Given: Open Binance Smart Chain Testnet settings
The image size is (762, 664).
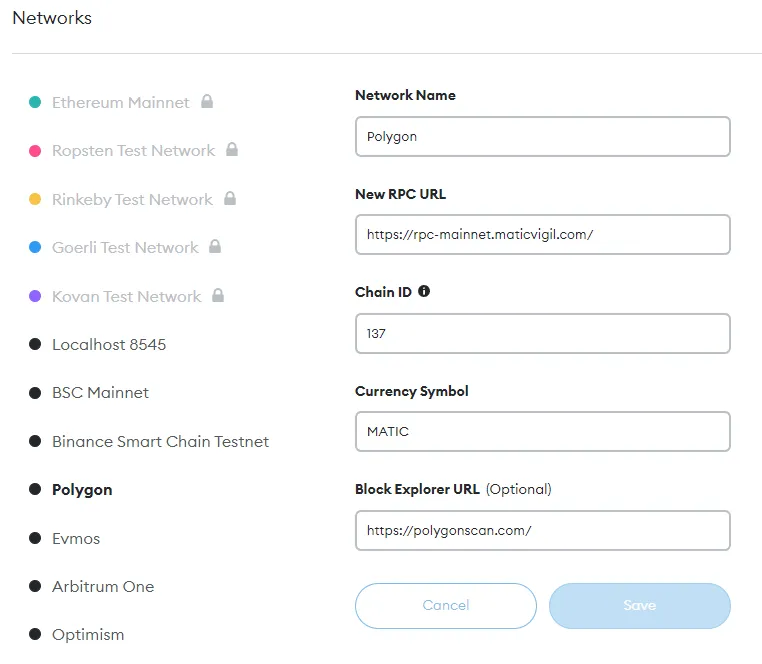Looking at the screenshot, I should 160,441.
